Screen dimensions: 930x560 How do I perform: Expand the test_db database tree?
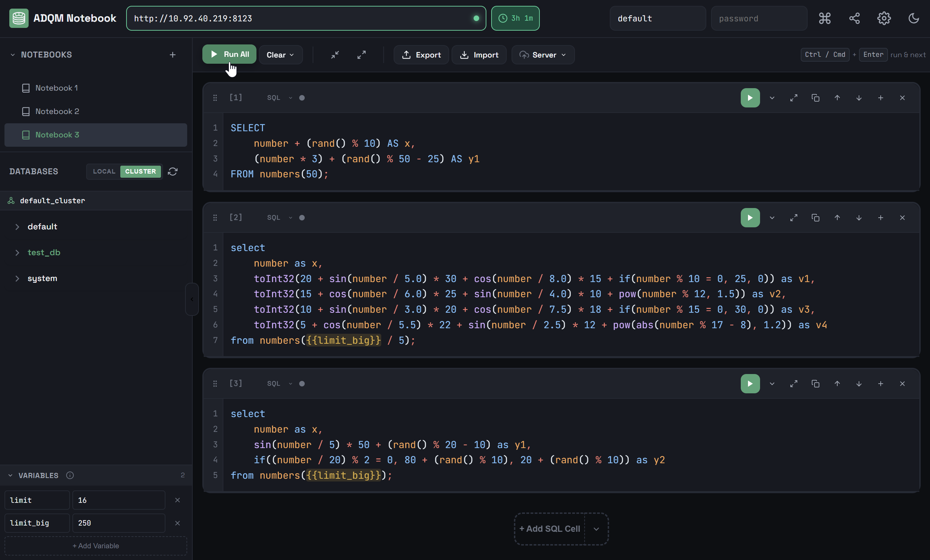(x=17, y=253)
